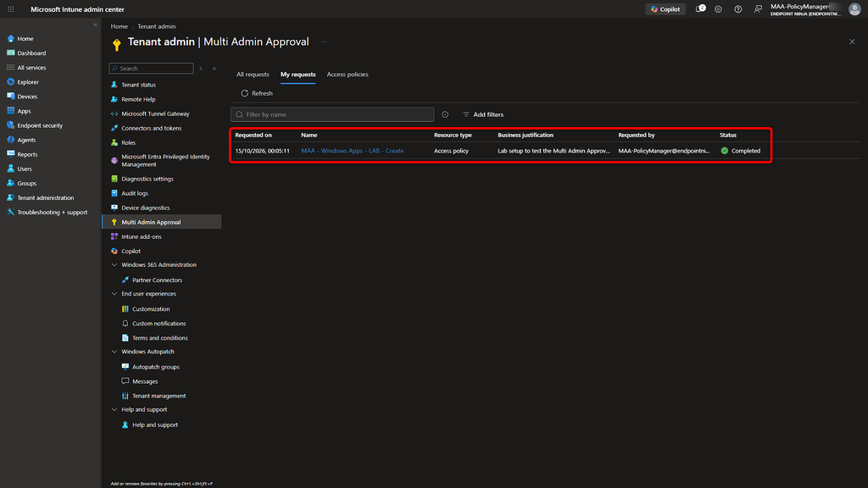Image resolution: width=868 pixels, height=488 pixels.
Task: Close the Tenant admin blade
Action: click(852, 42)
